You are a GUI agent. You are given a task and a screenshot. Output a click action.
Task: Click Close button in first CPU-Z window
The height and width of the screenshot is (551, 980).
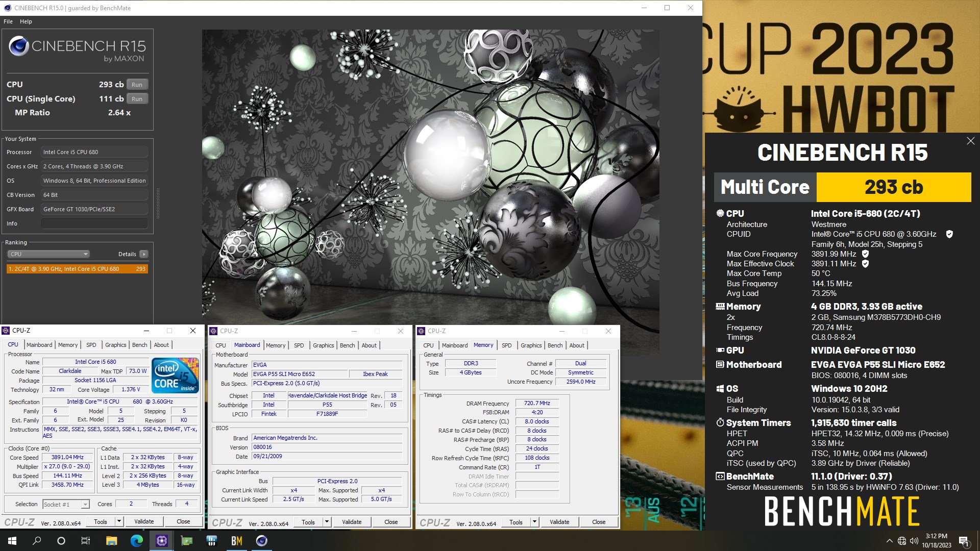[x=183, y=521]
